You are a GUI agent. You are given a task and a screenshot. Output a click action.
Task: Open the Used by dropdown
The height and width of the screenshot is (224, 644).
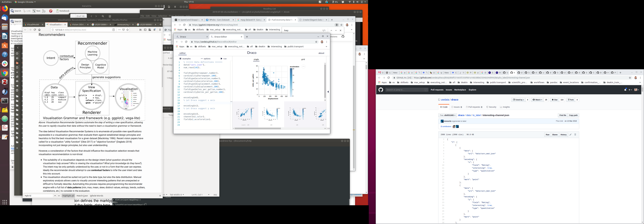[x=518, y=100]
